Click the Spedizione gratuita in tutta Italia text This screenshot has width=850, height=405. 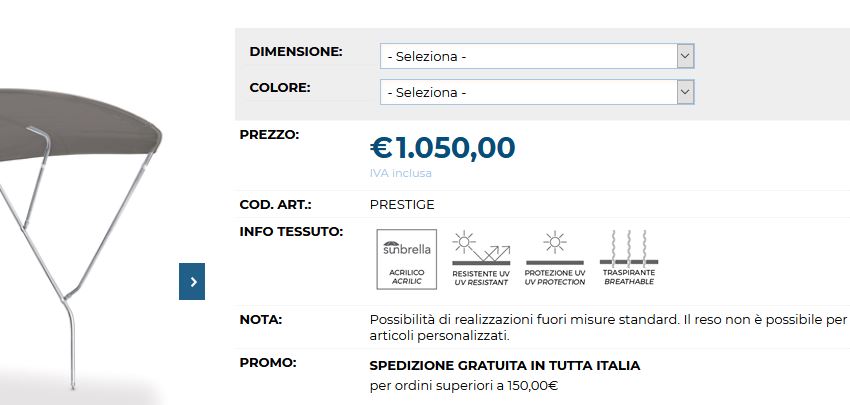(505, 366)
